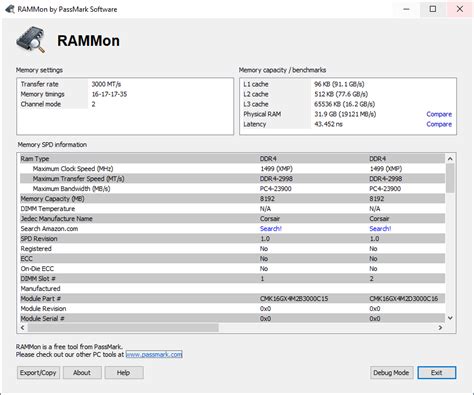
Task: Open the Help button
Action: 124,373
